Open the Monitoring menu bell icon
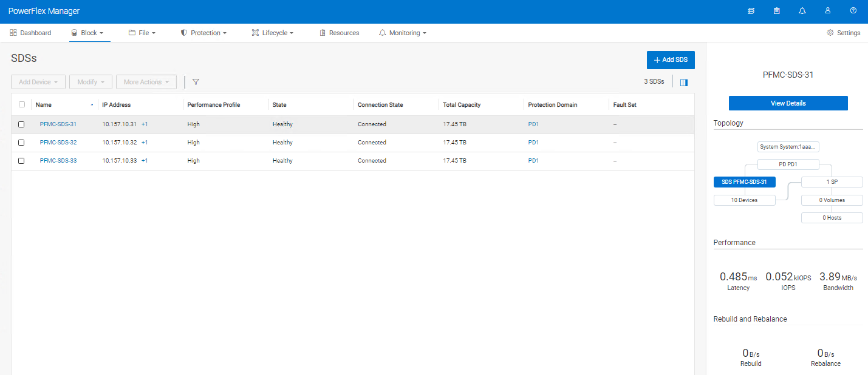The image size is (868, 375). point(383,33)
